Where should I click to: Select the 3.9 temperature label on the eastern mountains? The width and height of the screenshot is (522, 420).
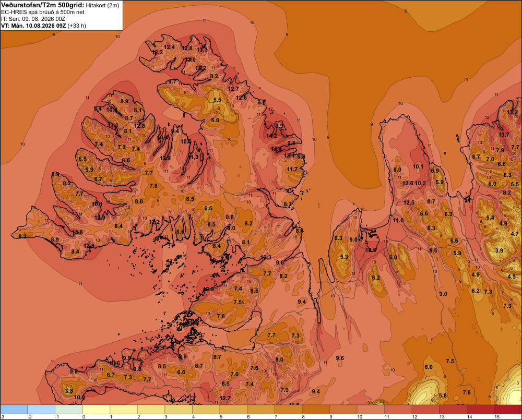pyautogui.click(x=499, y=250)
